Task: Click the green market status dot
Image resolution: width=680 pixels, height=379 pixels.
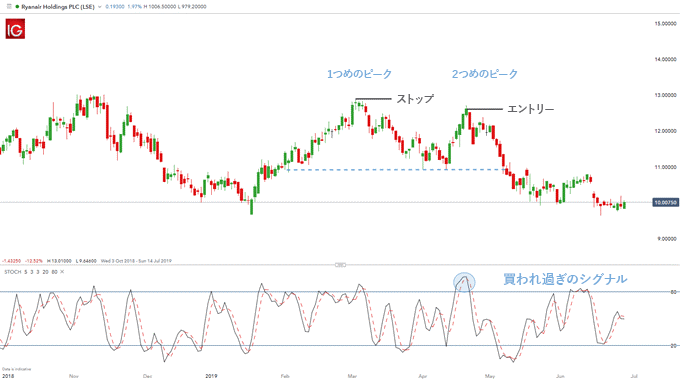Action: pos(17,7)
